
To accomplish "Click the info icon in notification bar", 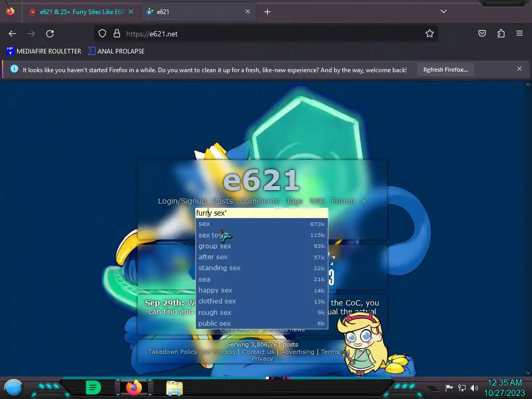I will 14,69.
